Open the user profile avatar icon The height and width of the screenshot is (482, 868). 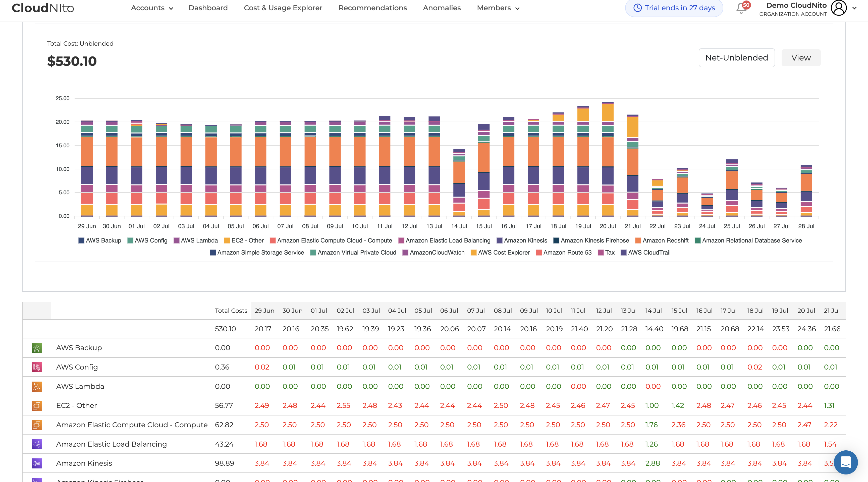pyautogui.click(x=839, y=8)
